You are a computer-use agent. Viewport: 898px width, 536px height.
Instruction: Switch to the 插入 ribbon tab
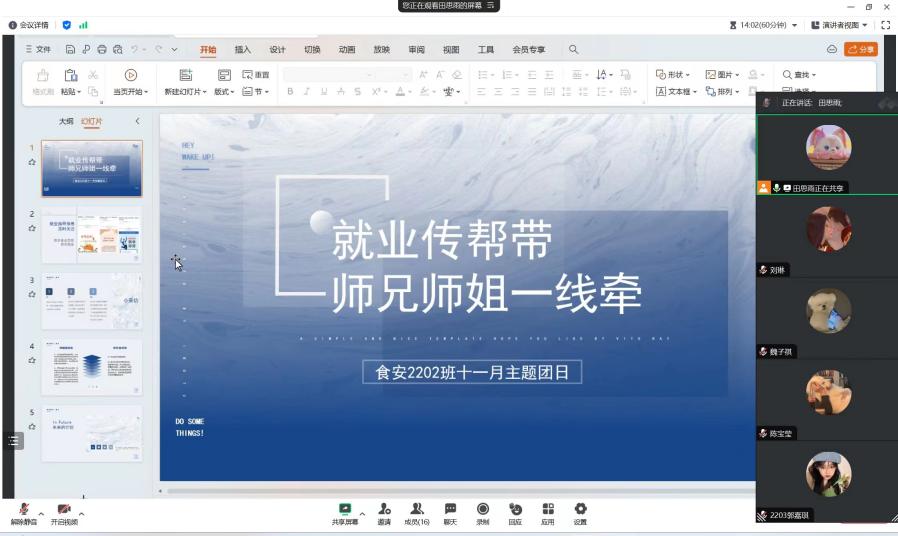(243, 49)
